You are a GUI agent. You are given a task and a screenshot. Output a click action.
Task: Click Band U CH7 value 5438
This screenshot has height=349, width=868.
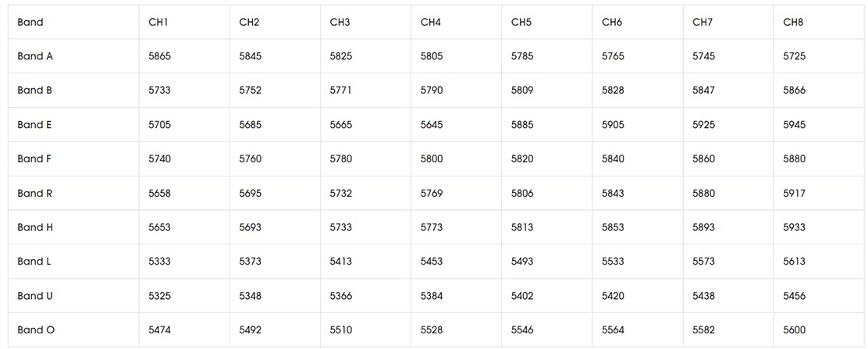703,296
